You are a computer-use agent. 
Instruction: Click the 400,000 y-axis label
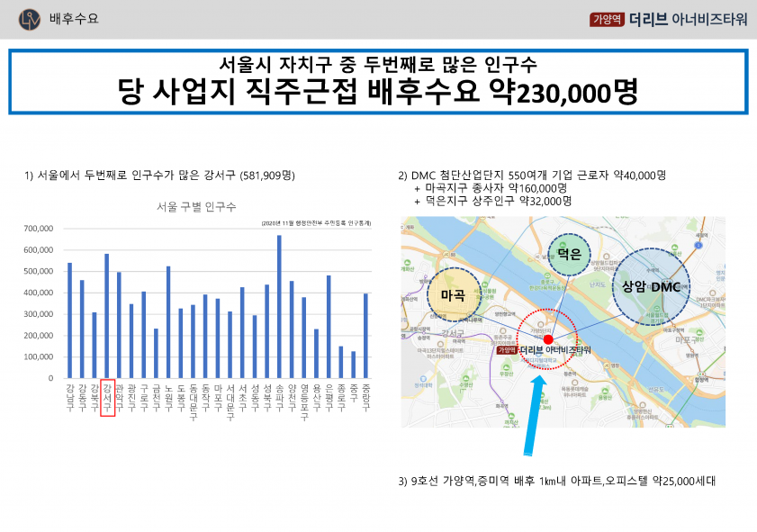39,293
